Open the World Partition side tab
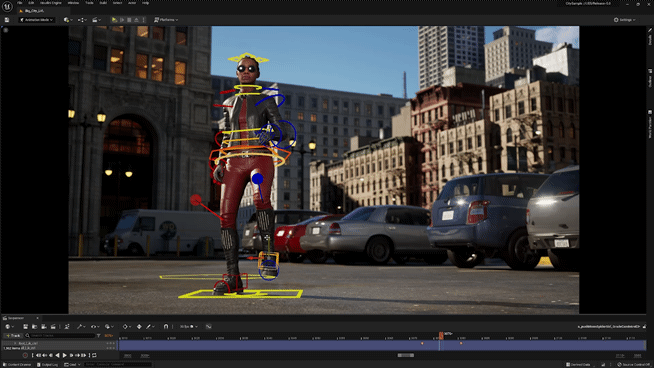The image size is (654, 368). [x=650, y=124]
